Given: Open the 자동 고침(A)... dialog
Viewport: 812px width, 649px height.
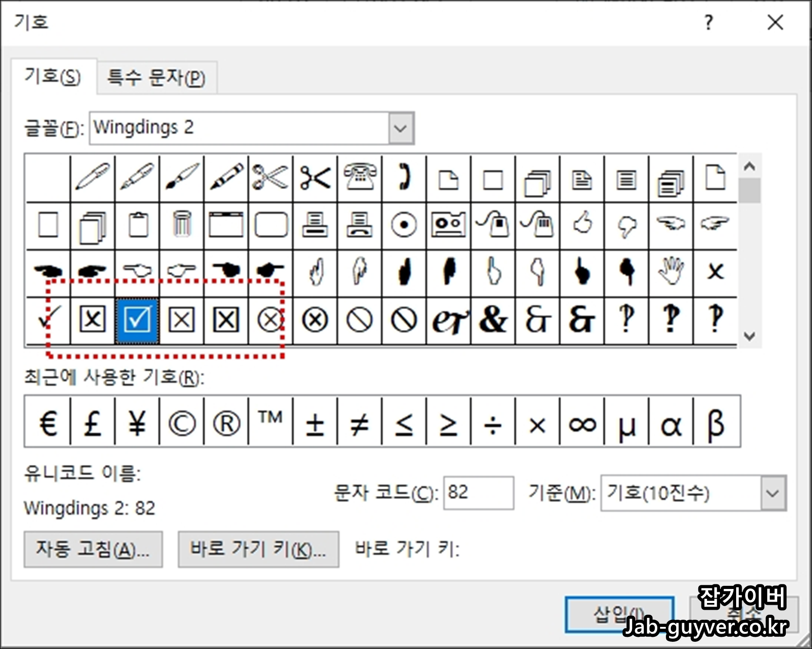Looking at the screenshot, I should pos(93,549).
